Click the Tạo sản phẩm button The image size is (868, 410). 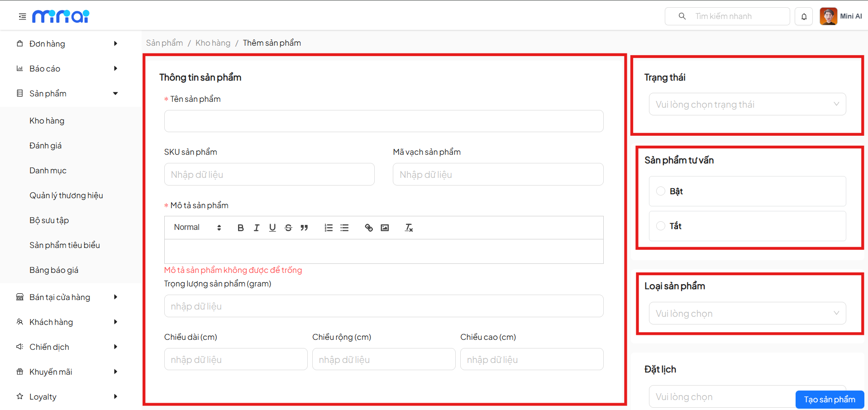pos(829,400)
